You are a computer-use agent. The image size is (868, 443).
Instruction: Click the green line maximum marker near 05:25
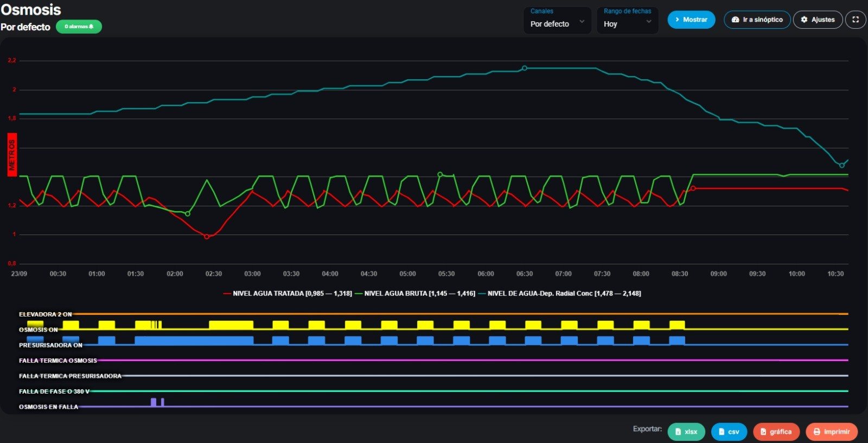[x=440, y=174]
